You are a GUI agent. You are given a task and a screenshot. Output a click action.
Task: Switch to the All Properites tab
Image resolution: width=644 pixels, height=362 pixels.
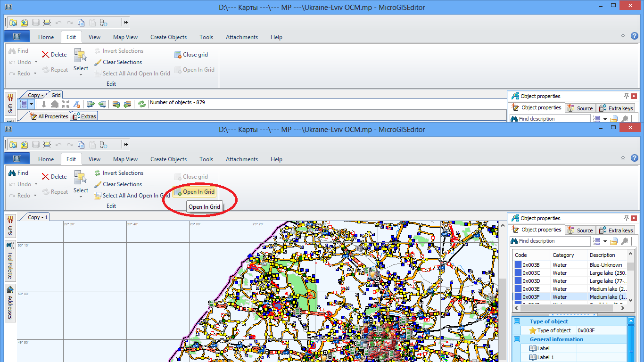click(x=49, y=116)
